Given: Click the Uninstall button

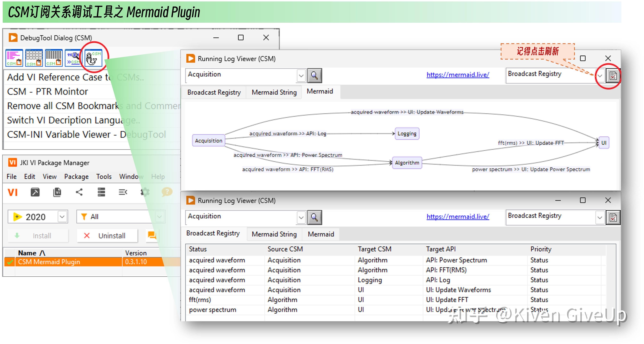Looking at the screenshot, I should [x=107, y=236].
